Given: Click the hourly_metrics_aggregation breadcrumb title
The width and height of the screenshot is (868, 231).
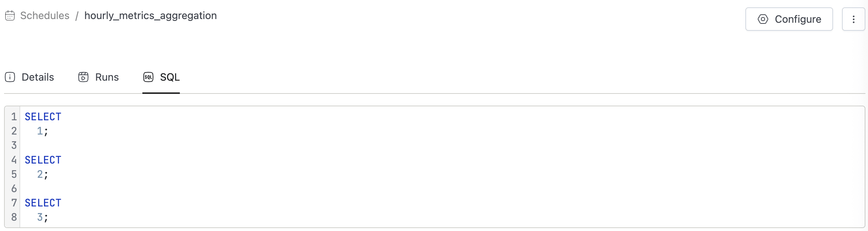Looking at the screenshot, I should 151,16.
